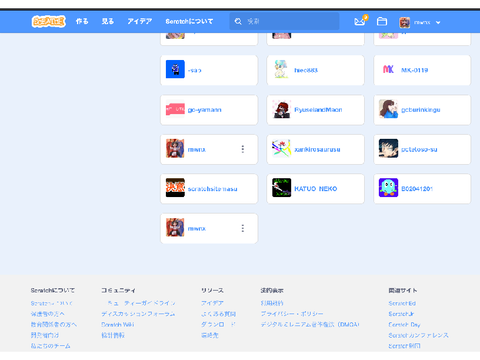The width and height of the screenshot is (480, 360).
Task: Open アイデア link in the footer リソース column
Action: 212,303
